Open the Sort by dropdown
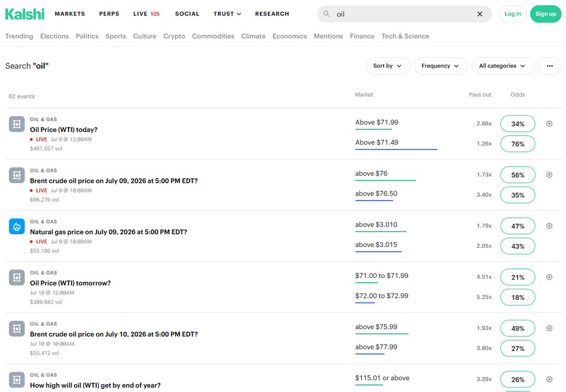 coord(388,66)
